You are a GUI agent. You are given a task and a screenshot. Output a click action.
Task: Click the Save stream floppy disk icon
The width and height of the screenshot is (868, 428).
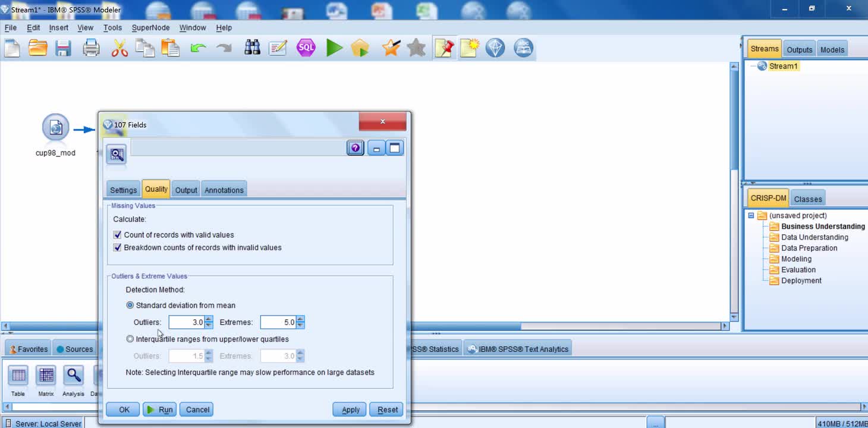point(64,48)
